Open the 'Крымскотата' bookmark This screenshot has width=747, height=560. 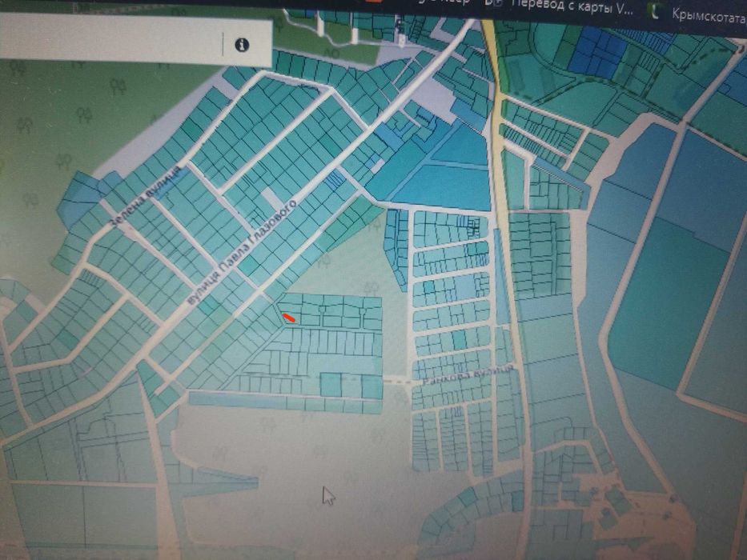coord(709,14)
